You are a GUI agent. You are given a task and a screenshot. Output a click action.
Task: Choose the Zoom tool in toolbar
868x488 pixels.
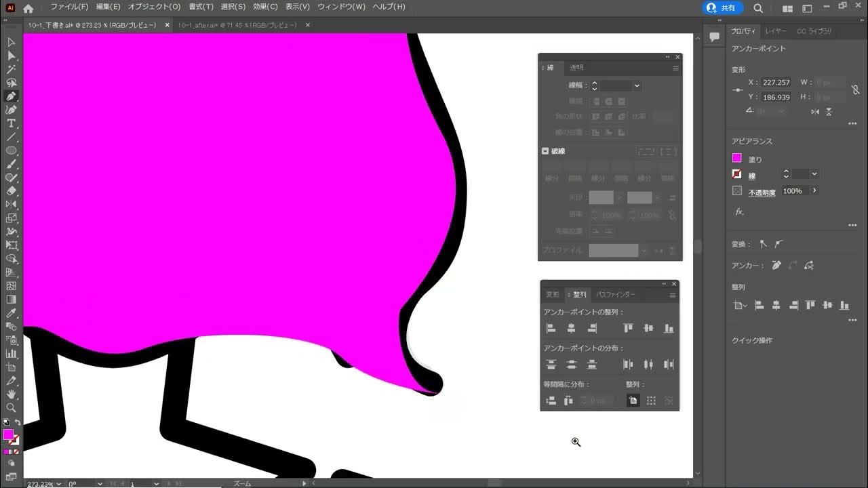click(11, 408)
